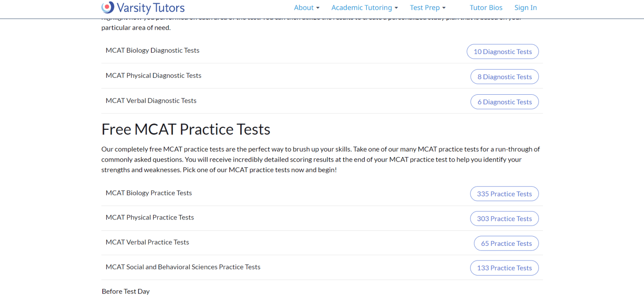Click the 335 Practice Tests button
The width and height of the screenshot is (644, 302).
pyautogui.click(x=504, y=194)
